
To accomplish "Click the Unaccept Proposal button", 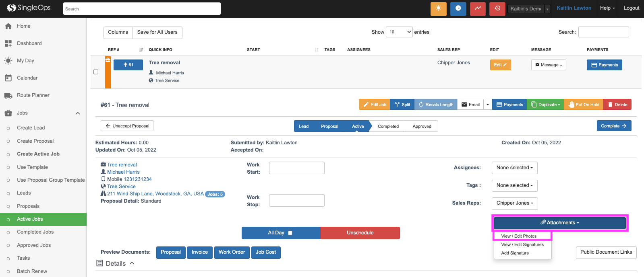I will pyautogui.click(x=127, y=126).
